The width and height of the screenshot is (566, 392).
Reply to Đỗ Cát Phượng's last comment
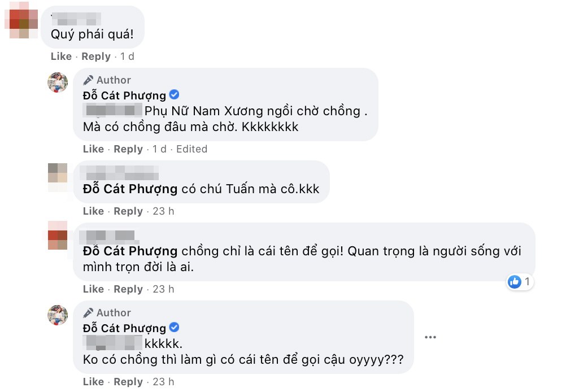click(128, 381)
